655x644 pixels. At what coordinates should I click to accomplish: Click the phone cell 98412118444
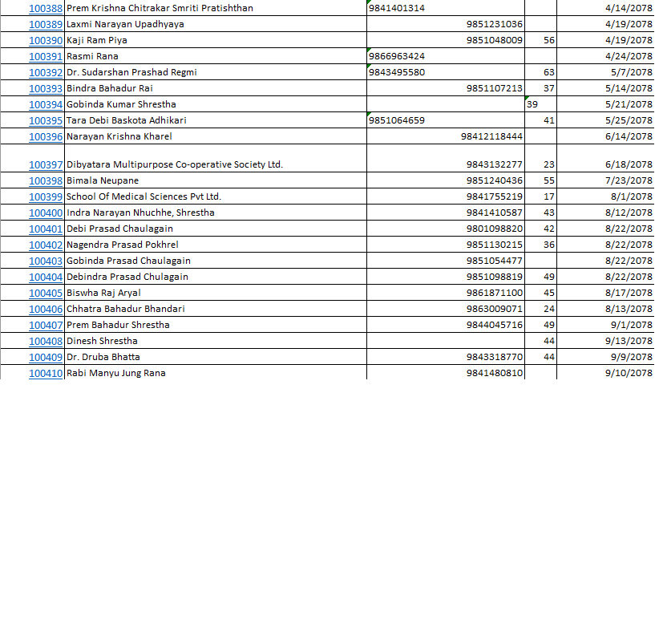[491, 136]
